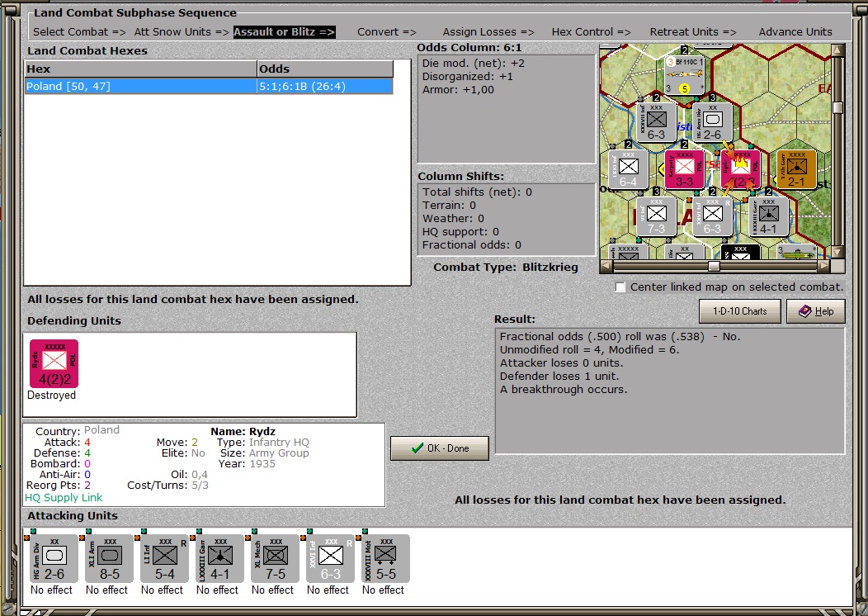Open the 1-D-10 Charts

coord(739,311)
